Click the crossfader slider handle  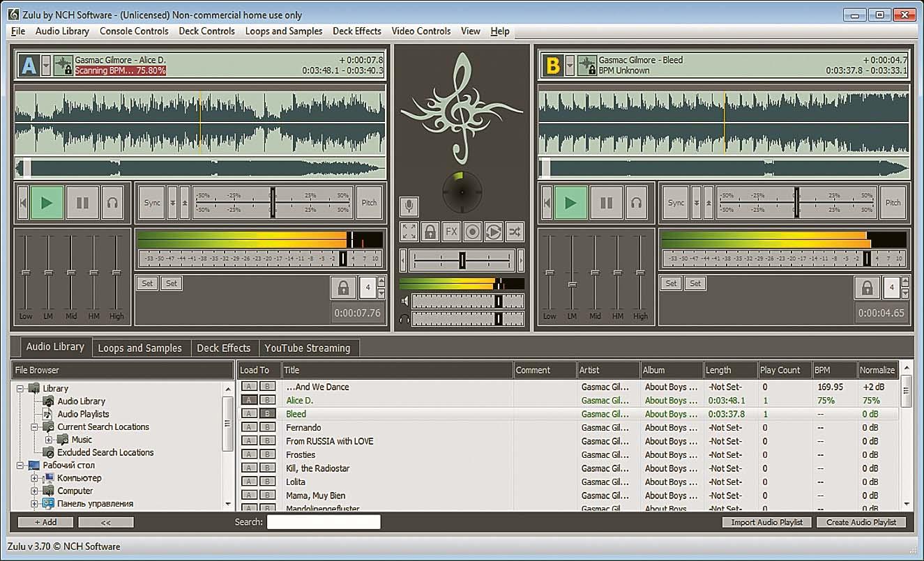[462, 260]
